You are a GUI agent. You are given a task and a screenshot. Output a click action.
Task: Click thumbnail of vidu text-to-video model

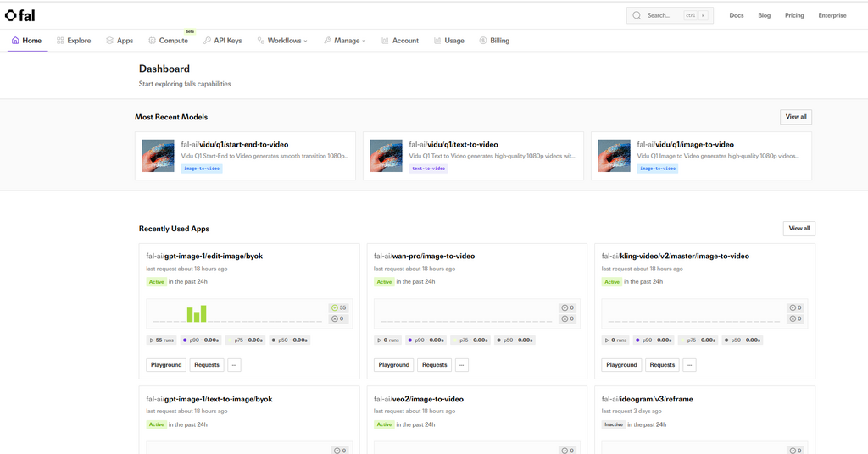[386, 156]
